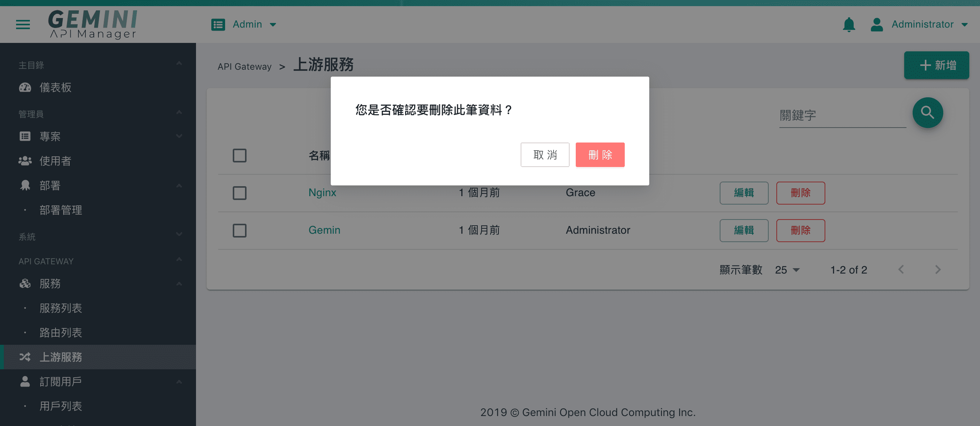Click the Admin project list icon

[218, 25]
